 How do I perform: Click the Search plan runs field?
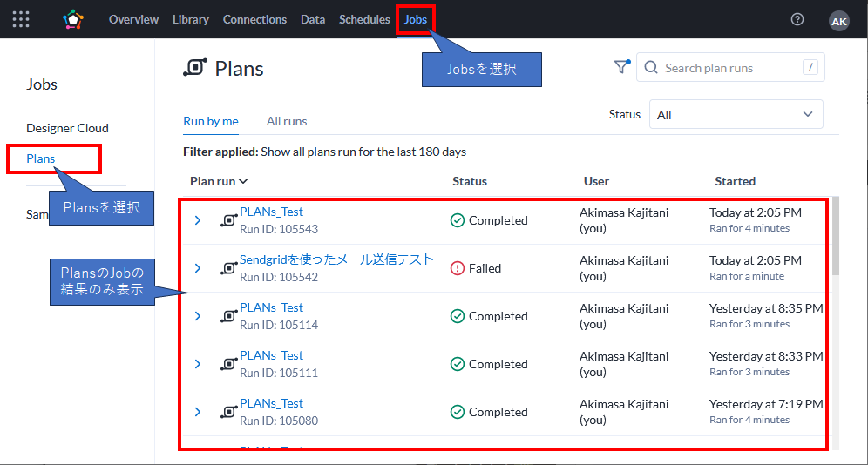pos(728,68)
